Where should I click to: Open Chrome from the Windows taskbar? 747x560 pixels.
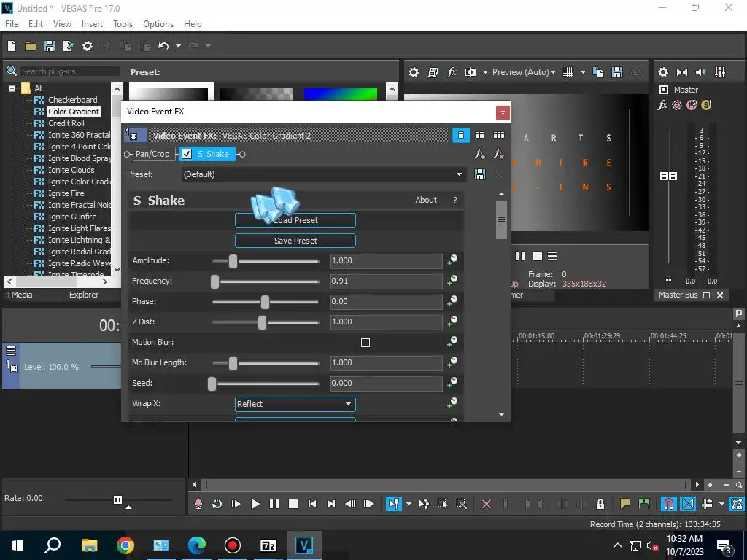coord(125,545)
